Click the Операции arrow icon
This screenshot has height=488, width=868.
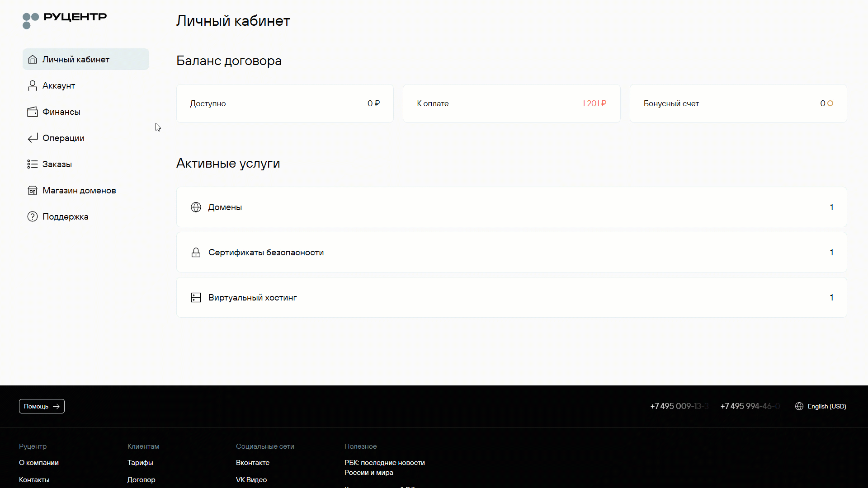coord(32,138)
